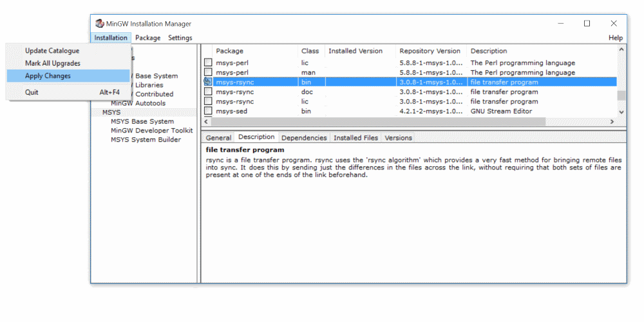
Task: Select the Contributed tree item
Action: [x=154, y=94]
